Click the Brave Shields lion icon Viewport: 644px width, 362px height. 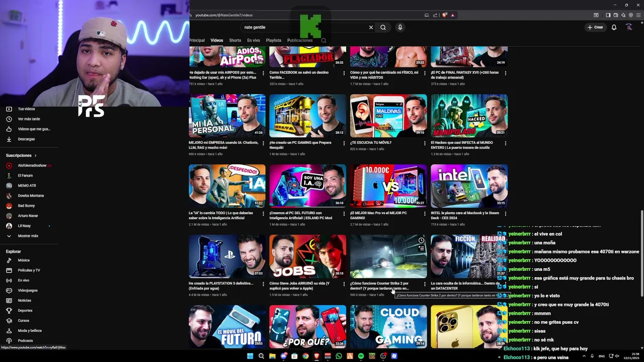tap(444, 15)
